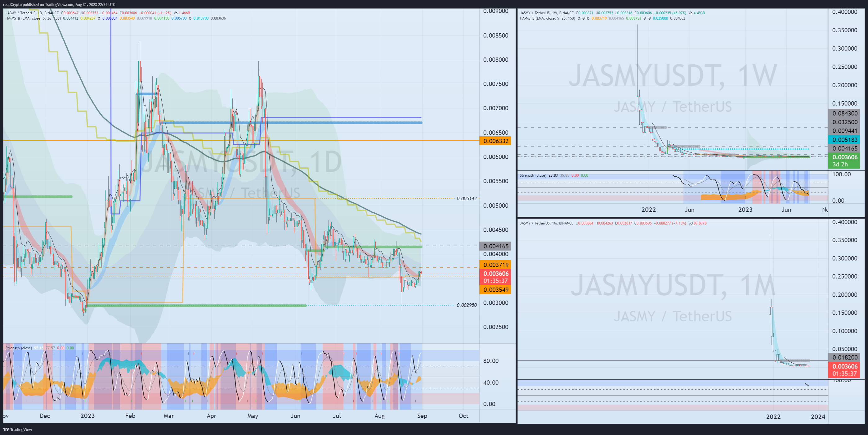Click the 0.002950 dotted line label
This screenshot has width=868, height=435.
pyautogui.click(x=467, y=305)
